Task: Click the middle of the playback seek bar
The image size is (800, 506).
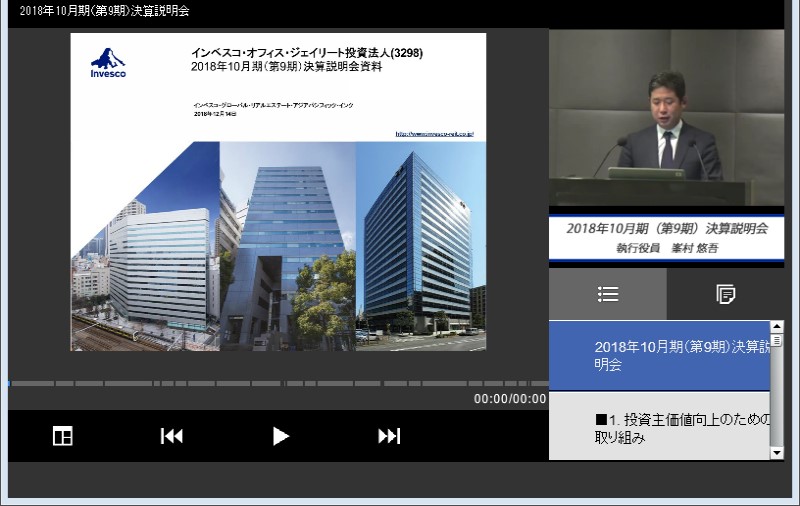Action: coord(278,383)
